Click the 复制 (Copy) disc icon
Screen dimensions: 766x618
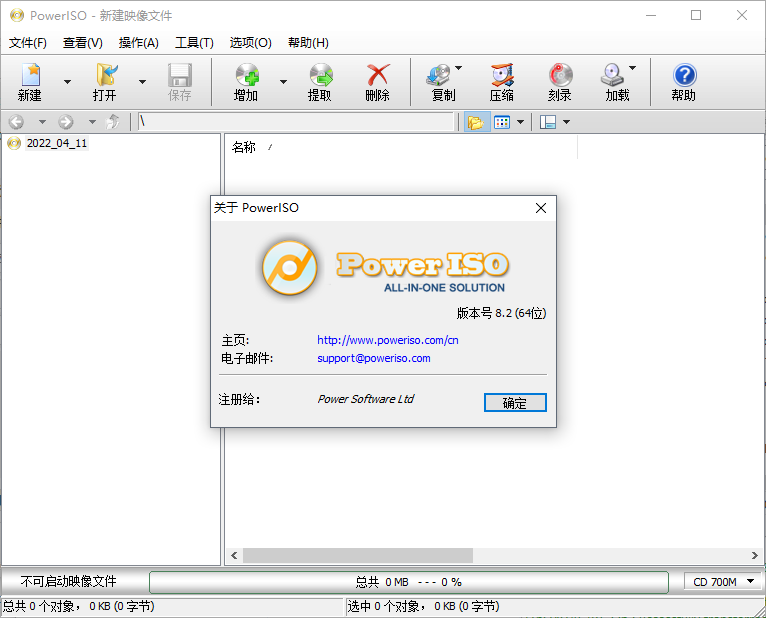pos(438,75)
